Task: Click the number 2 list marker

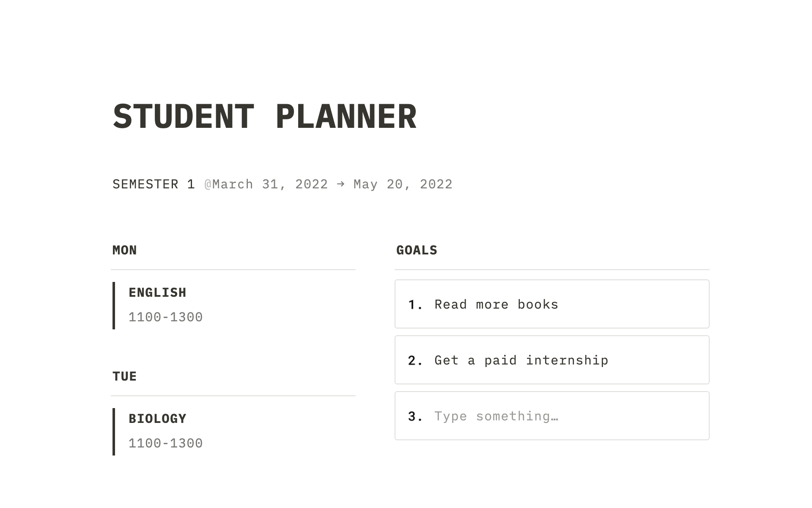Action: click(415, 361)
